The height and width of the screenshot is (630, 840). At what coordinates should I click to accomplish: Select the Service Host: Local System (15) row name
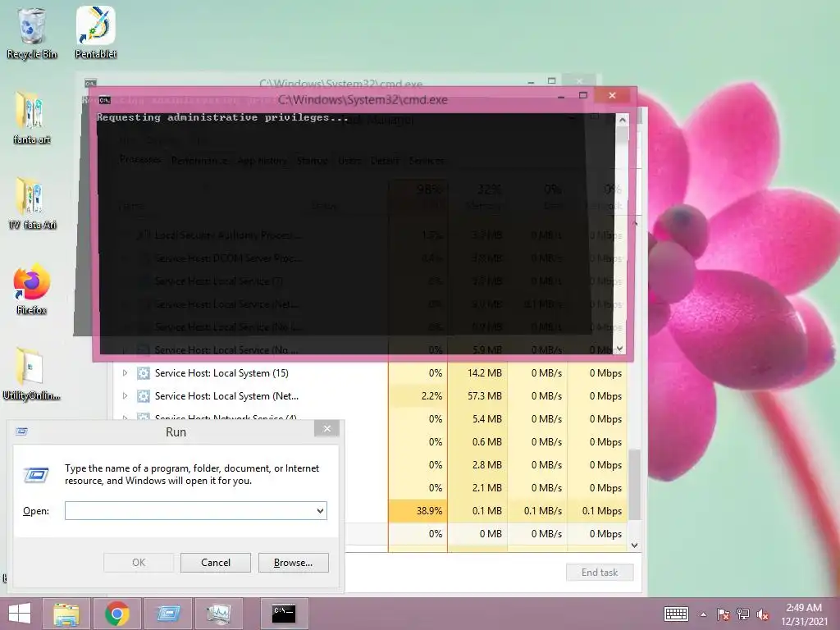(x=221, y=373)
